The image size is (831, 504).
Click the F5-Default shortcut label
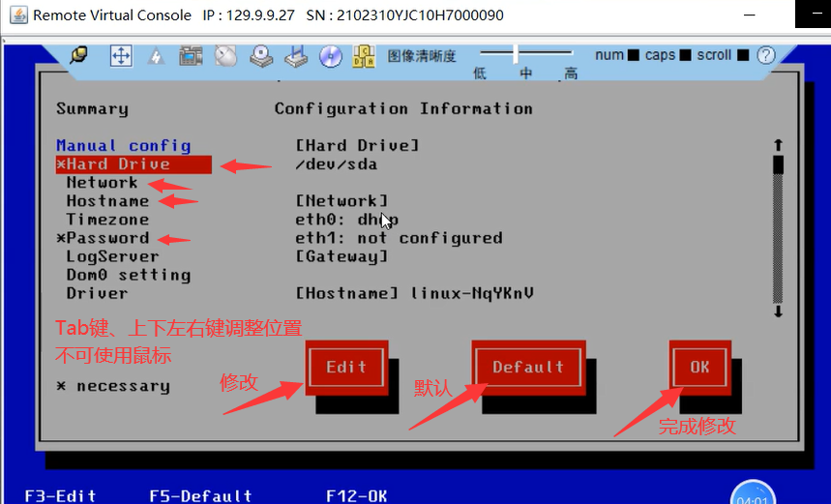(200, 496)
